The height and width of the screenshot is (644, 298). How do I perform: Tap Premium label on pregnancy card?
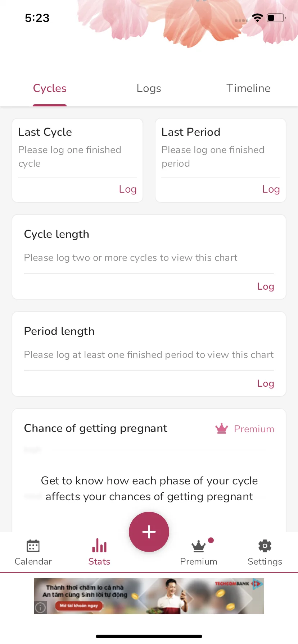point(254,429)
